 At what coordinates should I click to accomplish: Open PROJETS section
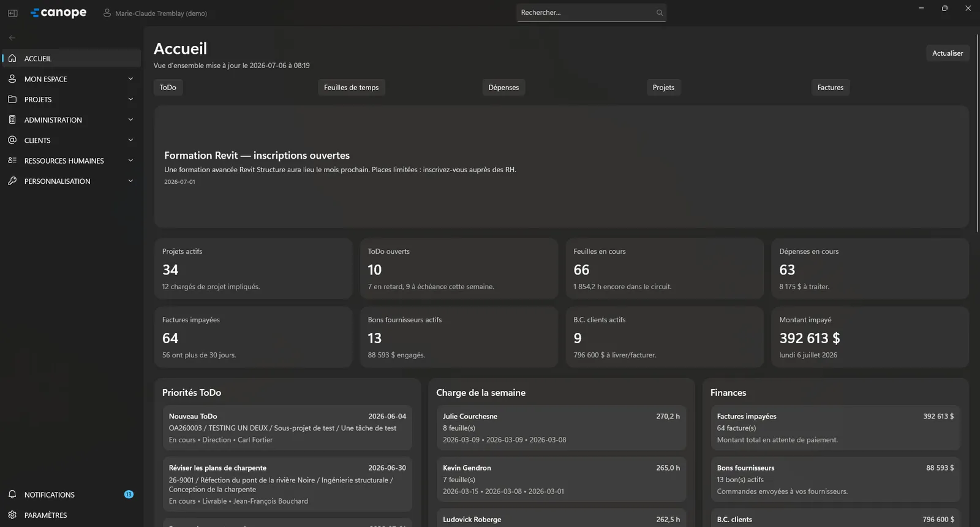[x=72, y=99]
